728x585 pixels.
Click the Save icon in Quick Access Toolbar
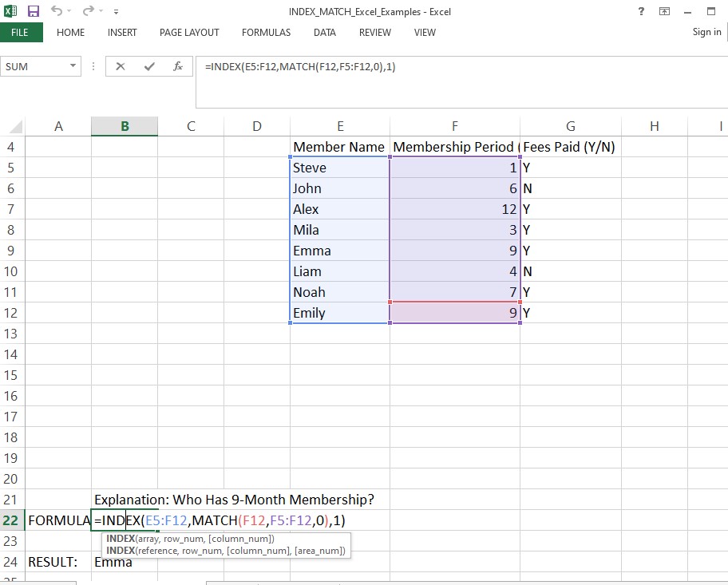tap(34, 11)
